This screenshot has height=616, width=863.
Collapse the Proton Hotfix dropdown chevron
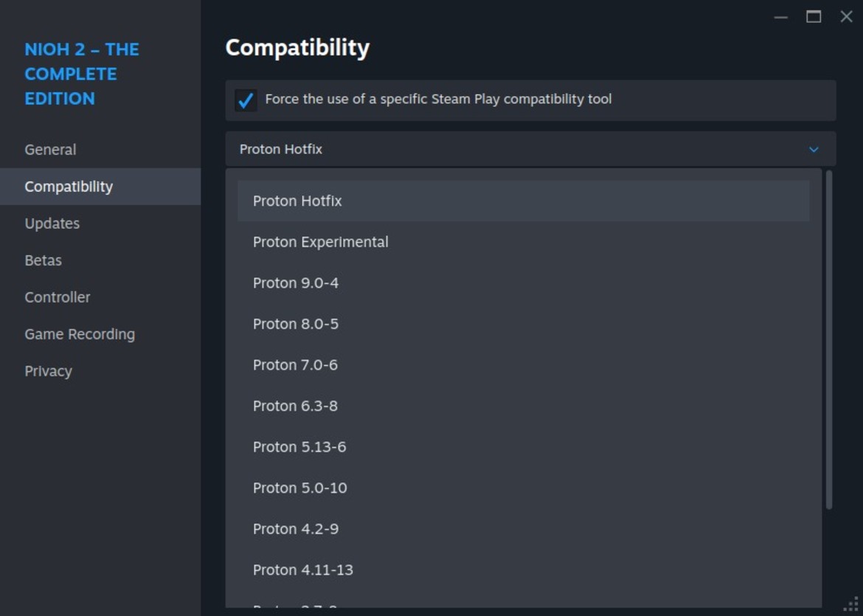click(814, 149)
